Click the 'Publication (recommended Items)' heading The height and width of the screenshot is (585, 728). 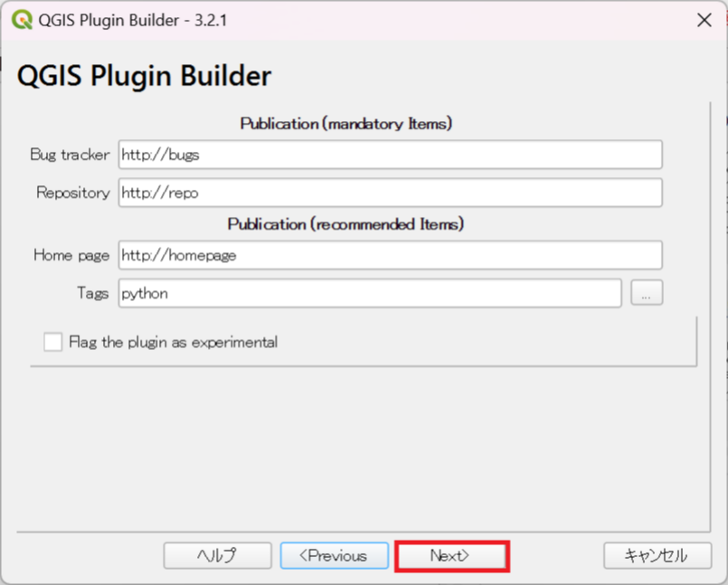[345, 224]
